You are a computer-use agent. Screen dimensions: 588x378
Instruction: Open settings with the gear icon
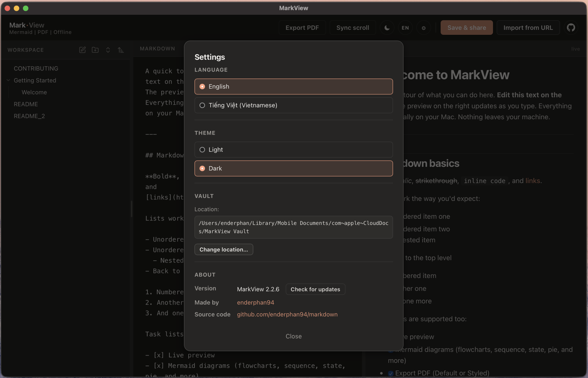point(424,28)
